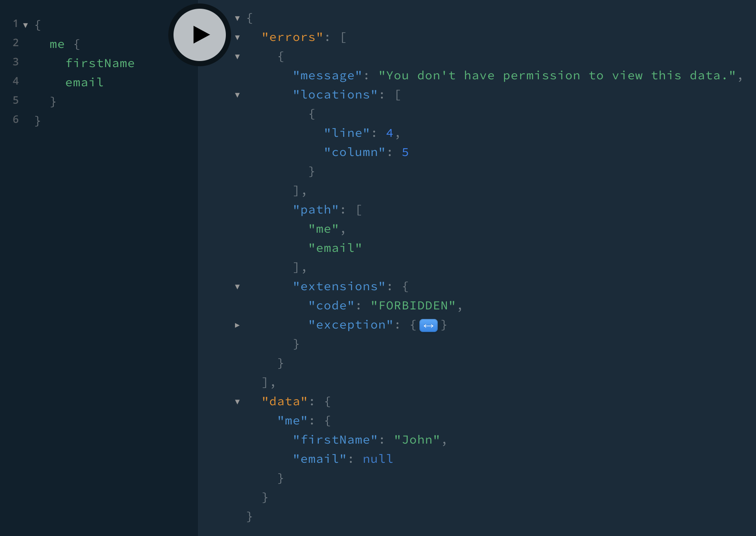Viewport: 756px width, 536px height.
Task: Click the "errors" key in response
Action: click(x=293, y=37)
